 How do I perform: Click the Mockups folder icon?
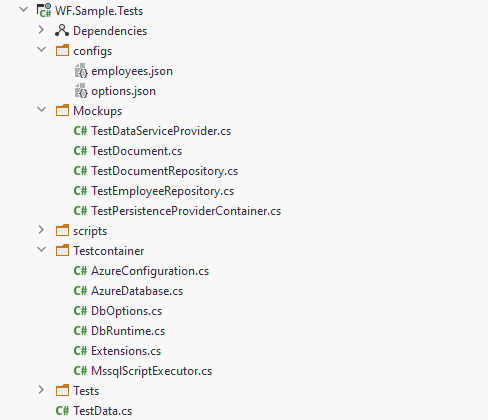click(x=62, y=110)
